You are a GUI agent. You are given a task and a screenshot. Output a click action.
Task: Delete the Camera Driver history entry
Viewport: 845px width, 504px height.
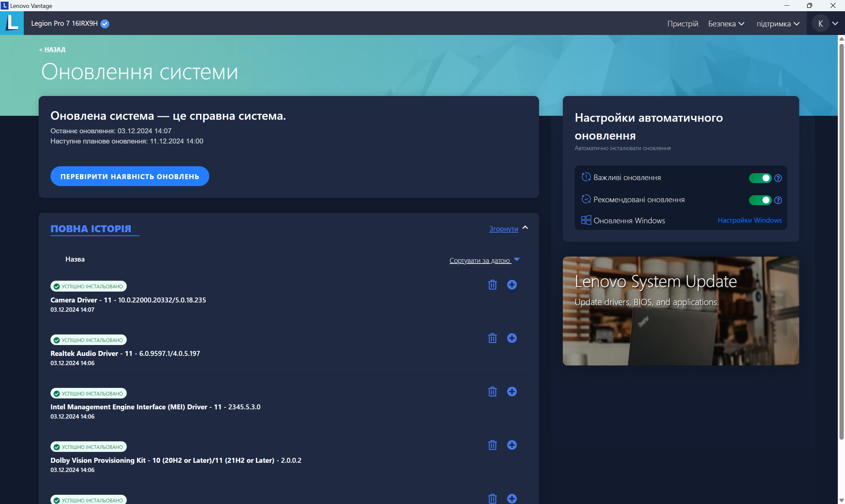[492, 285]
